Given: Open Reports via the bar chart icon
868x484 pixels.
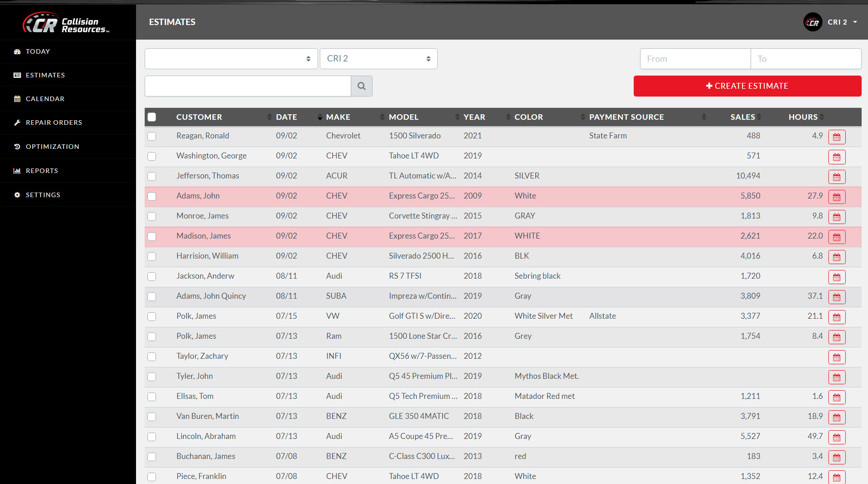Looking at the screenshot, I should pos(17,170).
